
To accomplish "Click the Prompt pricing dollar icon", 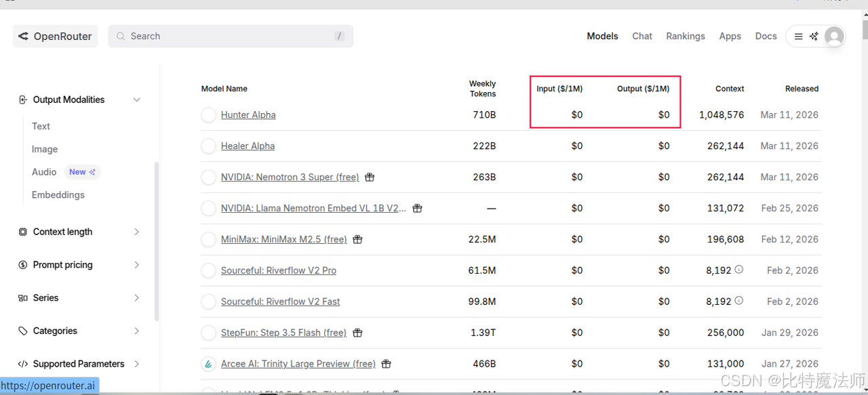I will (23, 265).
